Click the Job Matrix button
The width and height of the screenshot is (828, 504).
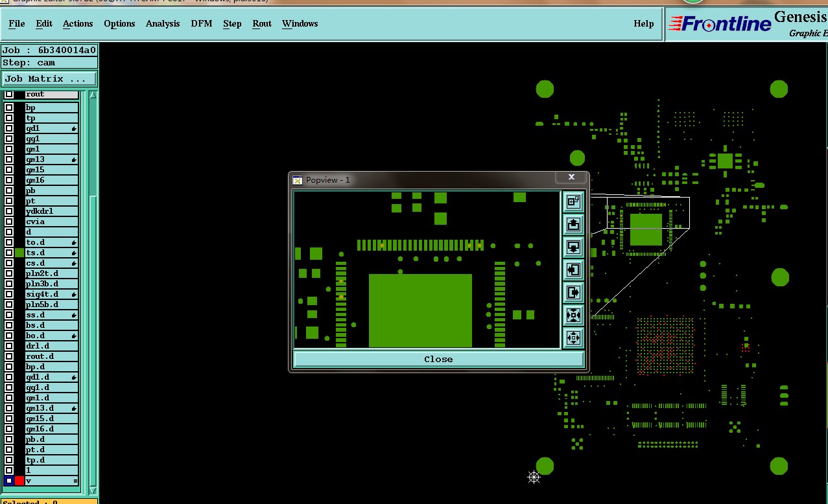point(49,78)
